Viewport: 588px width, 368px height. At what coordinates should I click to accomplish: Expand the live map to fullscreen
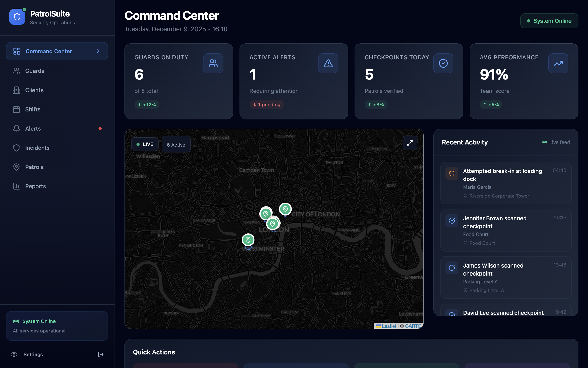tap(410, 143)
